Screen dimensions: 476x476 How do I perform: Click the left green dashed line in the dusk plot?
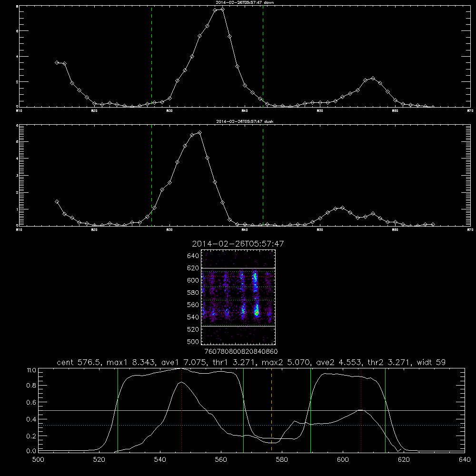[x=151, y=176]
